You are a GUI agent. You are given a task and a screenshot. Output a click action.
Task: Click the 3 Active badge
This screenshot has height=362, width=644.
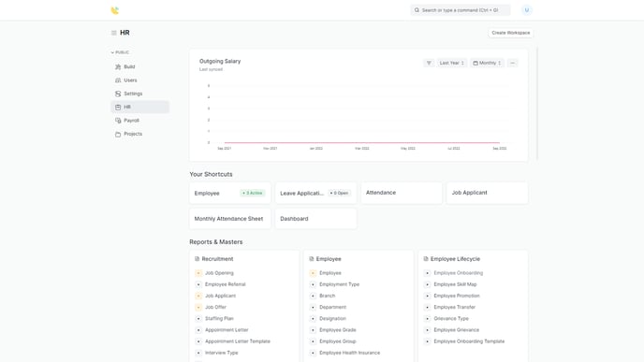(x=253, y=193)
